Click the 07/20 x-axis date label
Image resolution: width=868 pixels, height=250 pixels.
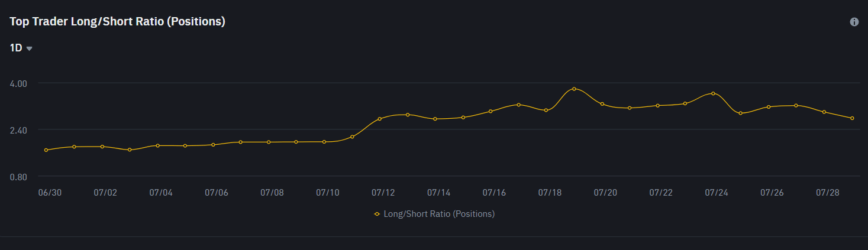click(x=605, y=193)
